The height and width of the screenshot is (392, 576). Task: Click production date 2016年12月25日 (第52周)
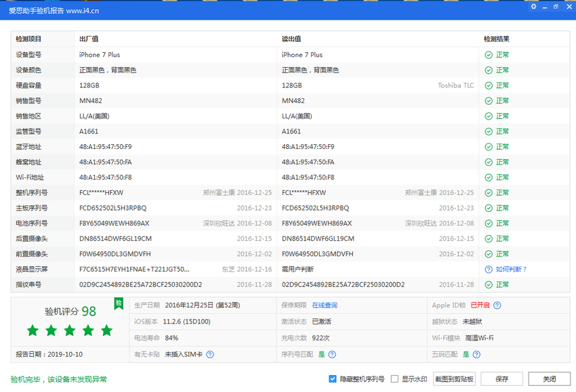click(x=203, y=305)
